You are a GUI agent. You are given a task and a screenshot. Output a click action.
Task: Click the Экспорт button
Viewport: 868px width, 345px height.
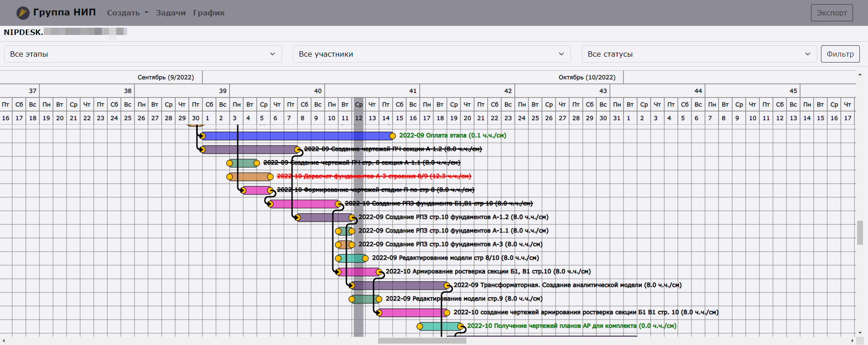click(832, 13)
